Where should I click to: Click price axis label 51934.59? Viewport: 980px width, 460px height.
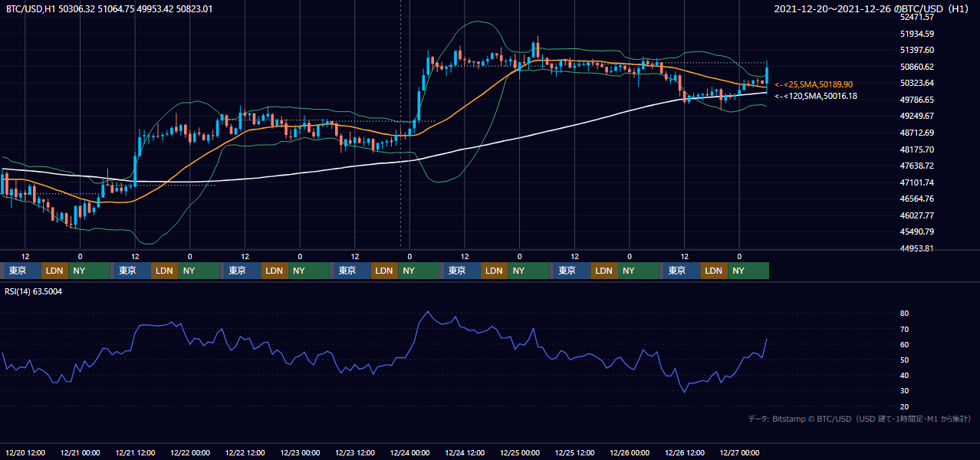917,34
